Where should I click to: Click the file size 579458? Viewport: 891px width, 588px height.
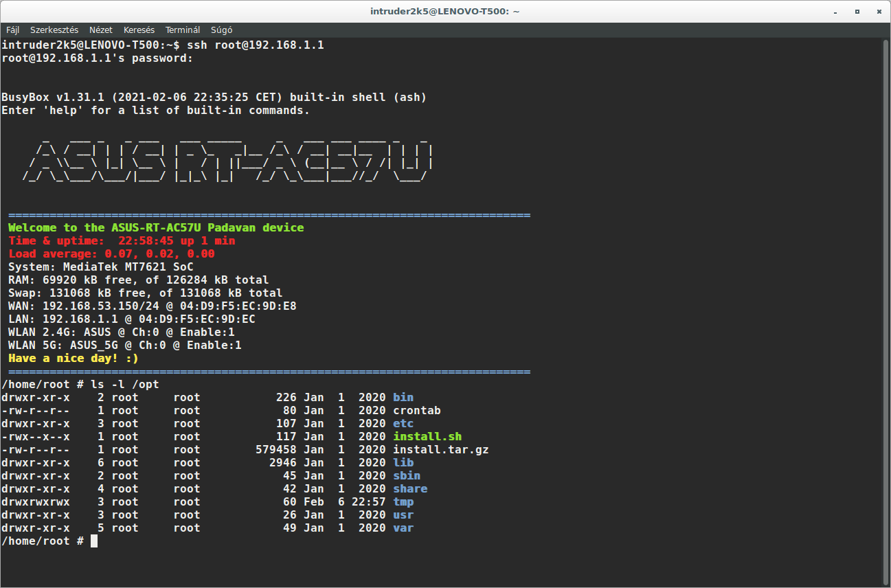tap(276, 449)
